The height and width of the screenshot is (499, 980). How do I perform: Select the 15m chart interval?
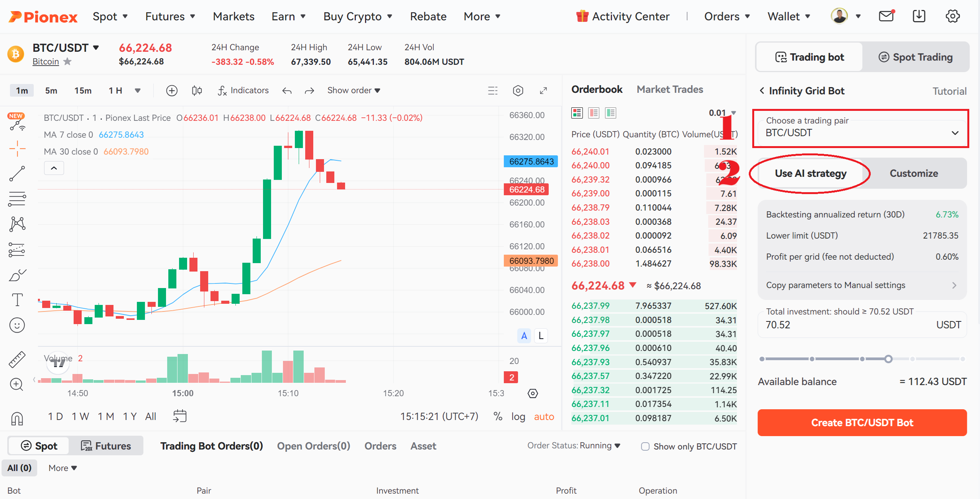coord(83,91)
